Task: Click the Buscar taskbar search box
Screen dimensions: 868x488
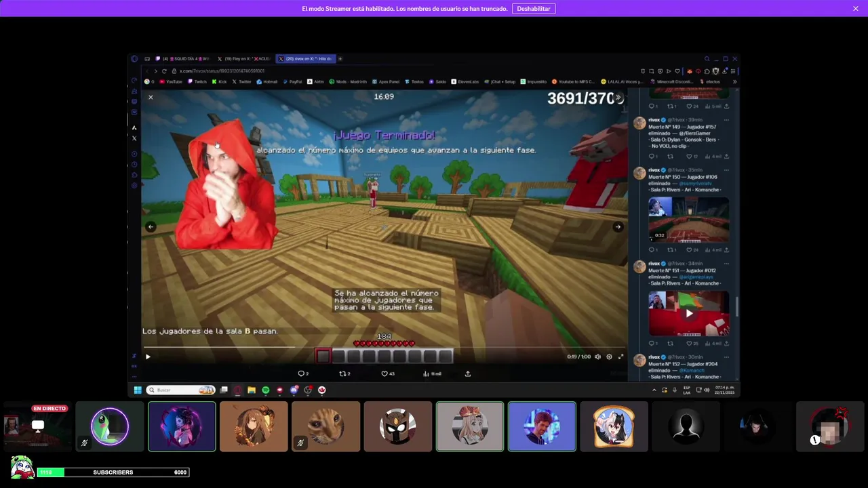Action: click(x=180, y=390)
